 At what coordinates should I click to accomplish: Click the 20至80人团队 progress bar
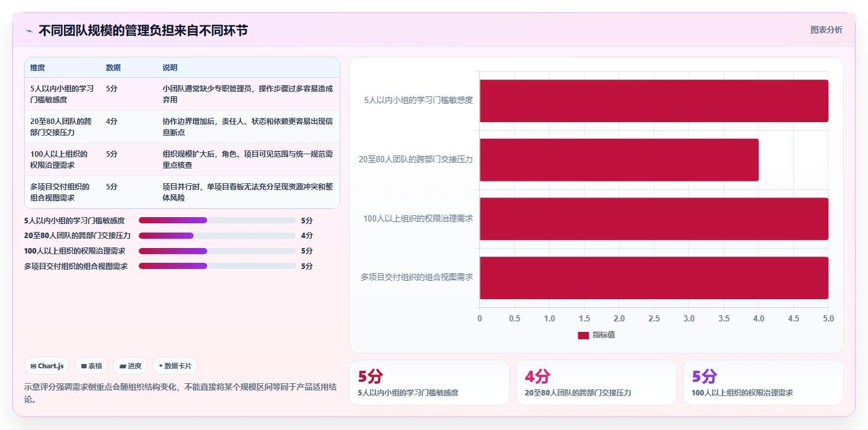217,236
